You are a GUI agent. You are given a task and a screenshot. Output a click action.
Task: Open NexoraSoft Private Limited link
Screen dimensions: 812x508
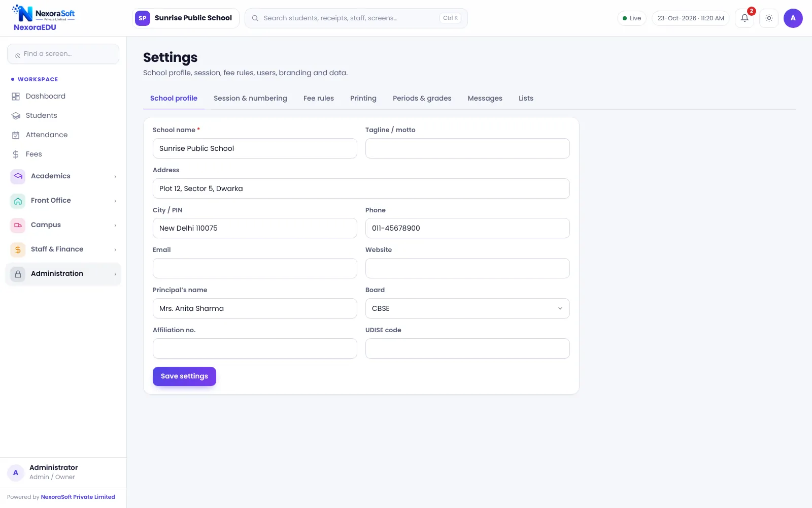78,497
